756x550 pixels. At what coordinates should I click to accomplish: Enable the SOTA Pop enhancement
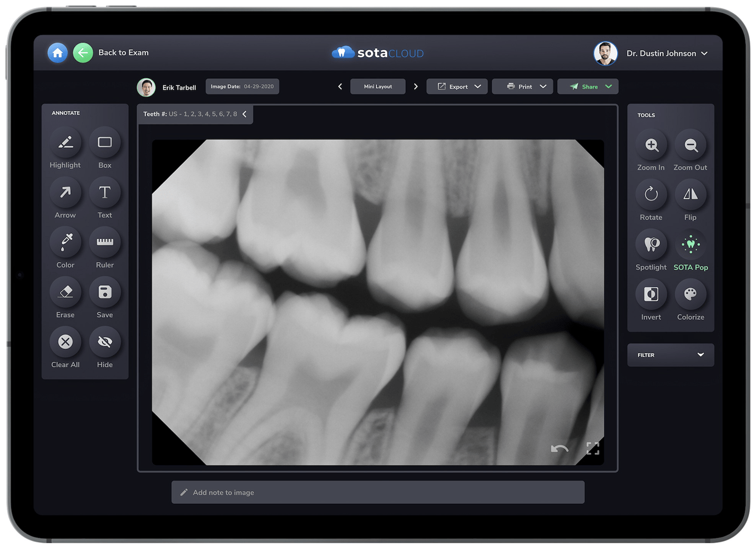point(691,244)
